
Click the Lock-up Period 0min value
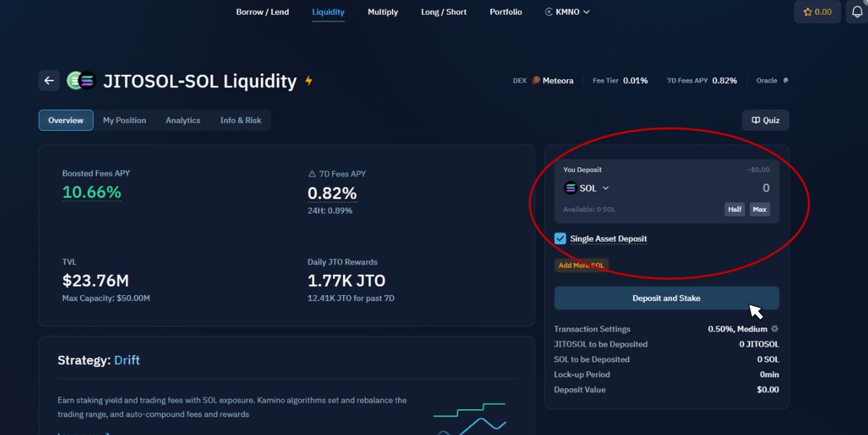click(x=769, y=375)
